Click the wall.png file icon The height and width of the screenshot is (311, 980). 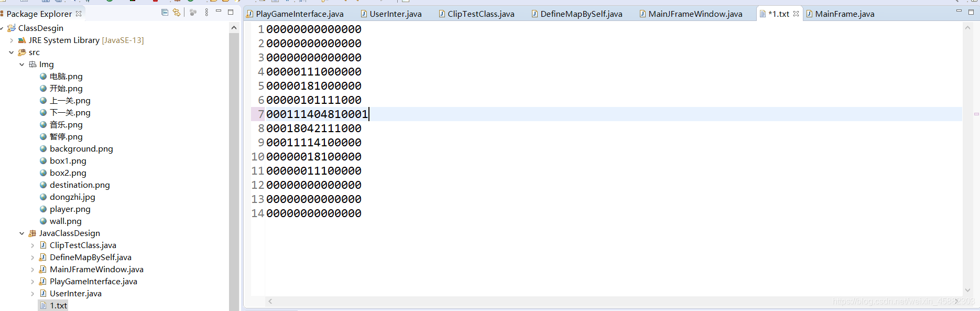point(43,221)
